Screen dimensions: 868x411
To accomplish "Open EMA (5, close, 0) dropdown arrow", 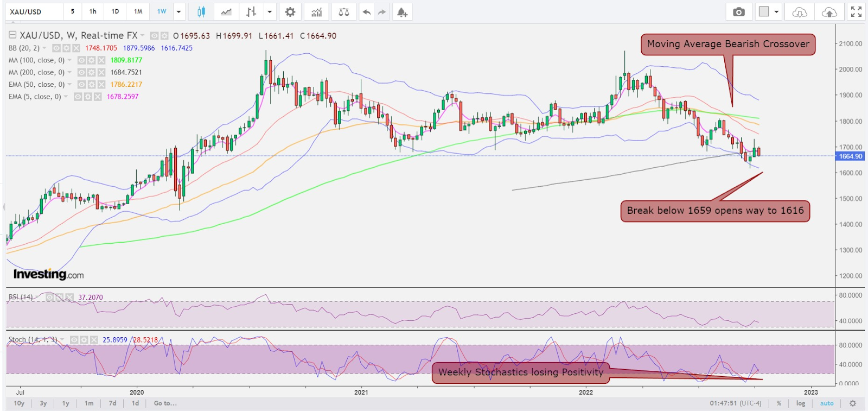I will [x=66, y=96].
